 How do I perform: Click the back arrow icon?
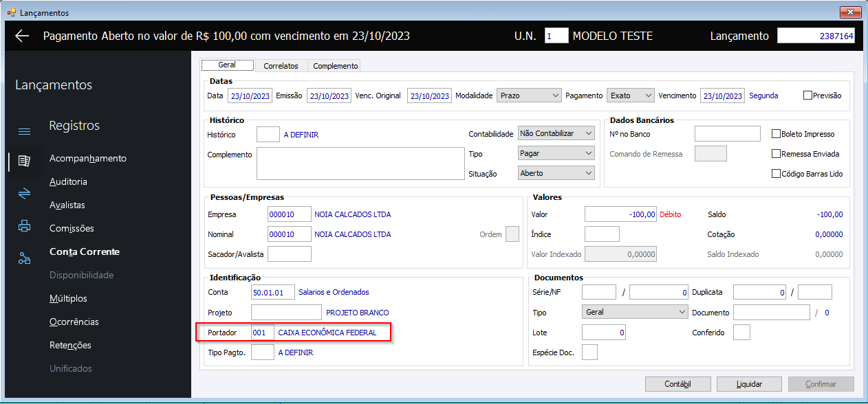click(x=22, y=36)
